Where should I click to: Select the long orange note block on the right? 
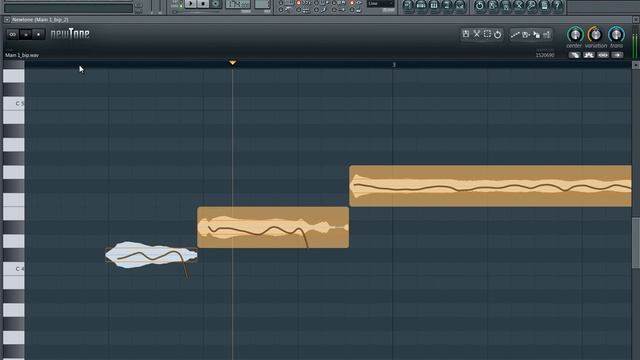(x=490, y=186)
